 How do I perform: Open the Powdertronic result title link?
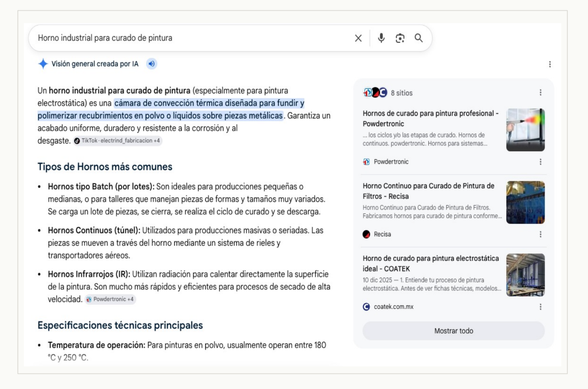tap(431, 119)
